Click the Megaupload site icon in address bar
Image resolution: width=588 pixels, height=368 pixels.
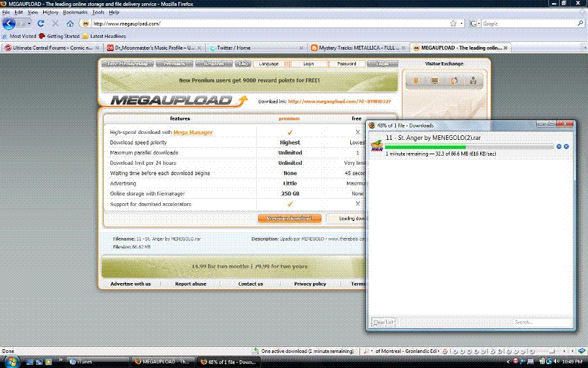[86, 24]
